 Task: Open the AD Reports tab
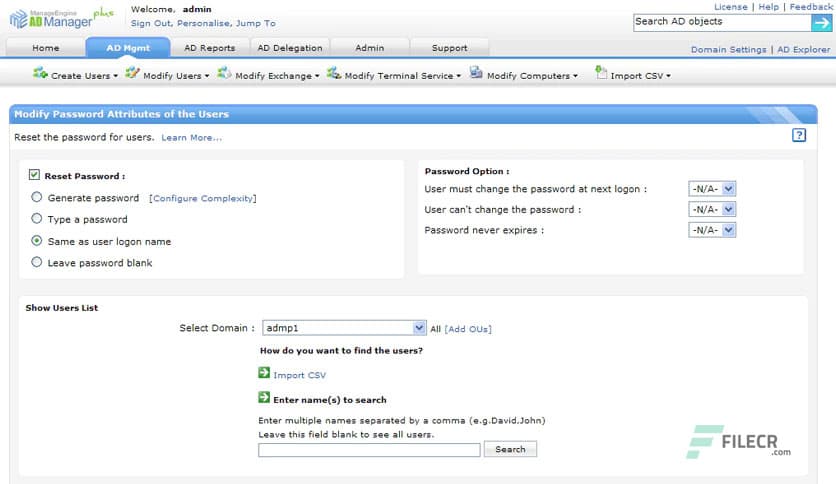[210, 48]
